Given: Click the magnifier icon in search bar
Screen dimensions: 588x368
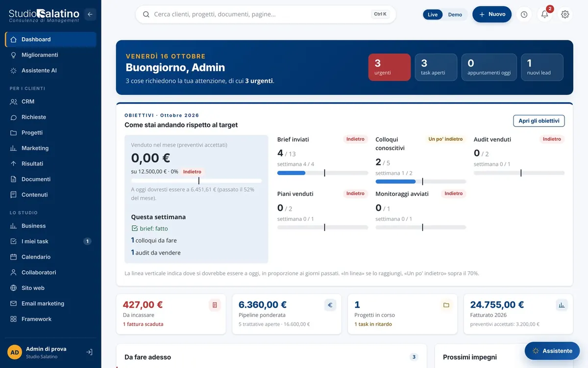Looking at the screenshot, I should (x=146, y=14).
